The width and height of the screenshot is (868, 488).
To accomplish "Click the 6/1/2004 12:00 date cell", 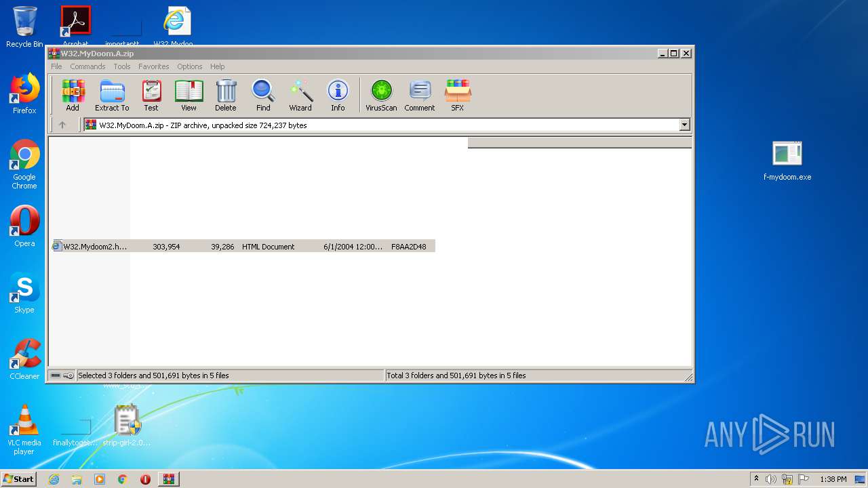I will pyautogui.click(x=353, y=247).
